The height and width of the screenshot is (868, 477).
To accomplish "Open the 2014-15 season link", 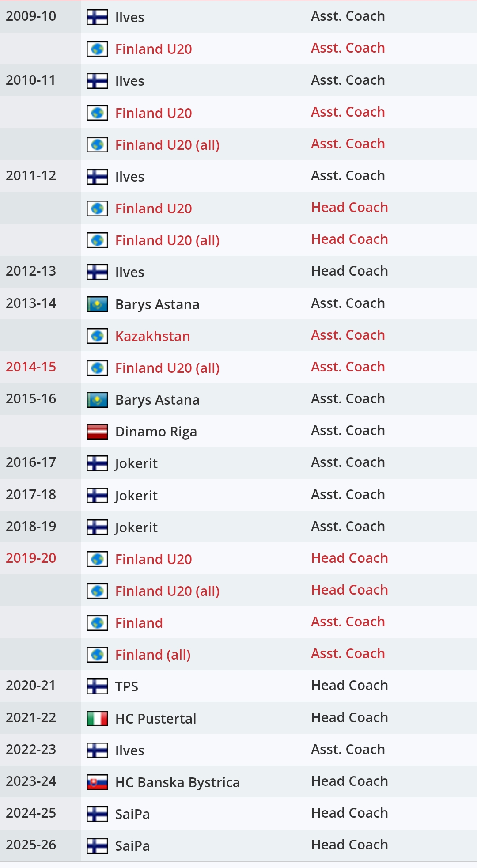I will (x=31, y=367).
